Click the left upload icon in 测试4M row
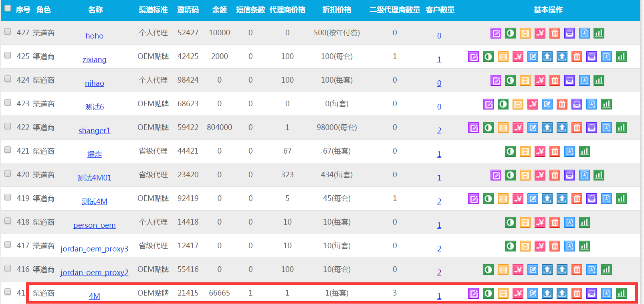The width and height of the screenshot is (644, 304). pos(547,199)
